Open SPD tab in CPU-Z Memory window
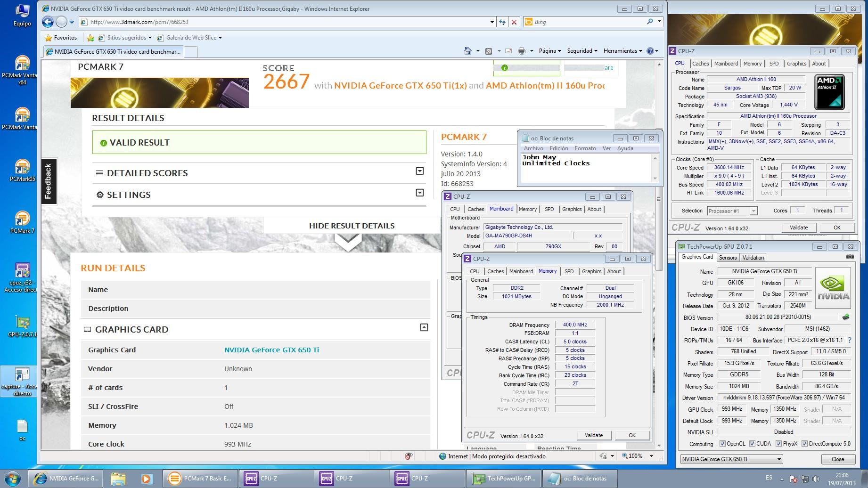The height and width of the screenshot is (488, 868). click(569, 271)
